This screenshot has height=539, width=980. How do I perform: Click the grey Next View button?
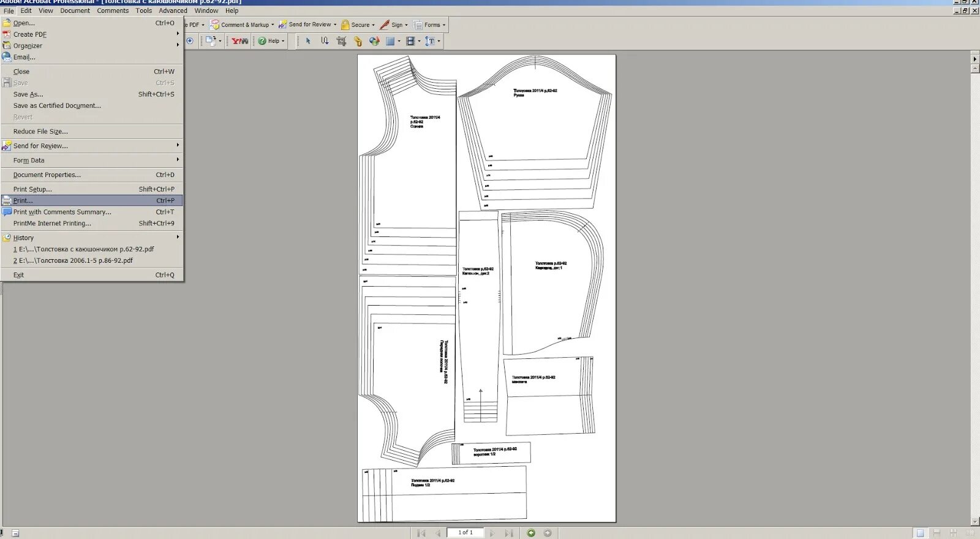pos(548,533)
